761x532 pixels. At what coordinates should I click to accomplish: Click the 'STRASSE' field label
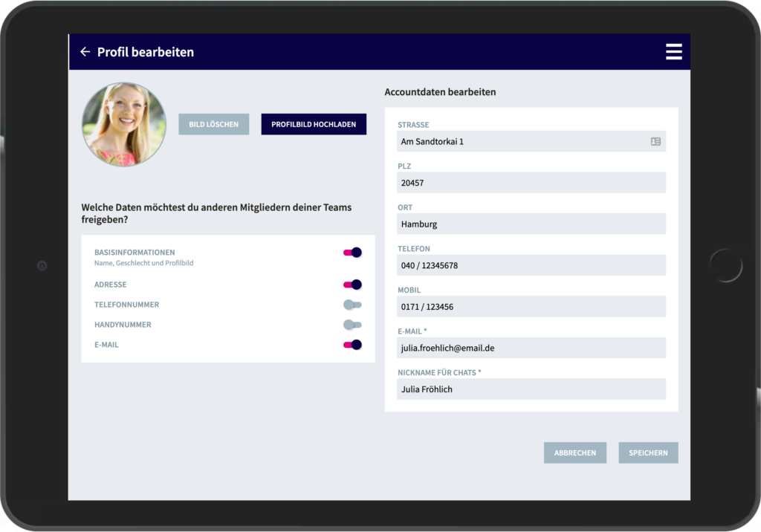(413, 125)
